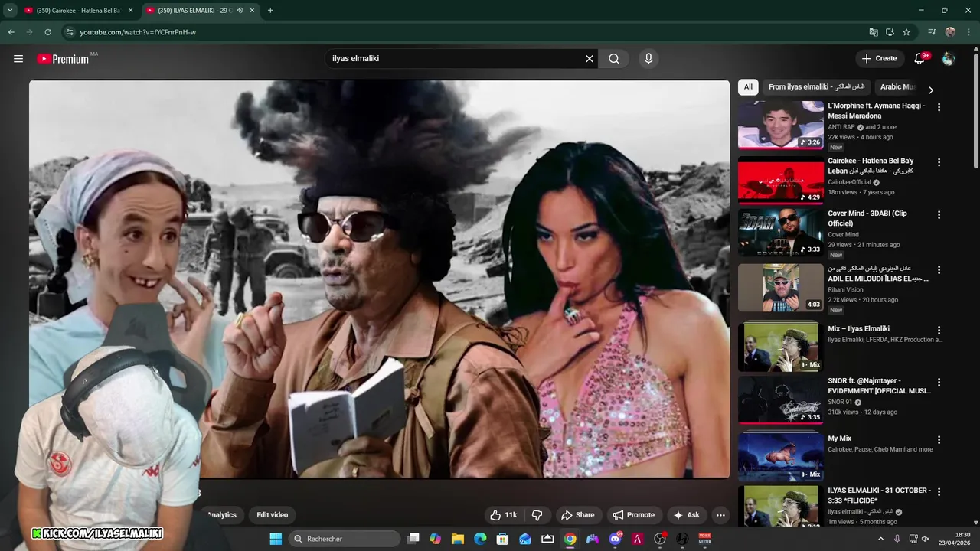Open Discord from taskbar

coord(615,539)
